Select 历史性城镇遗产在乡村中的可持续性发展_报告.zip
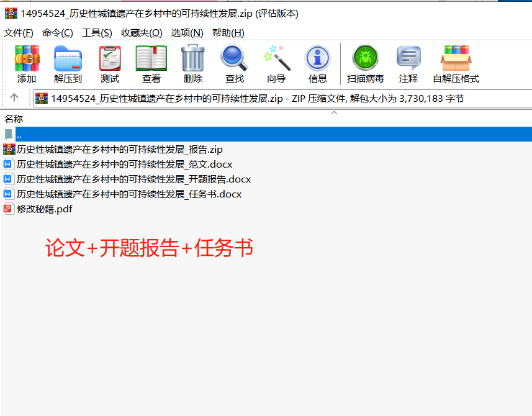This screenshot has height=416, width=532. (120, 149)
